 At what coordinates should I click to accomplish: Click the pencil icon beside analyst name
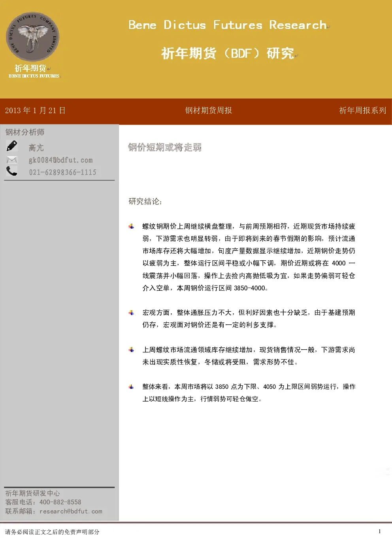pos(12,146)
